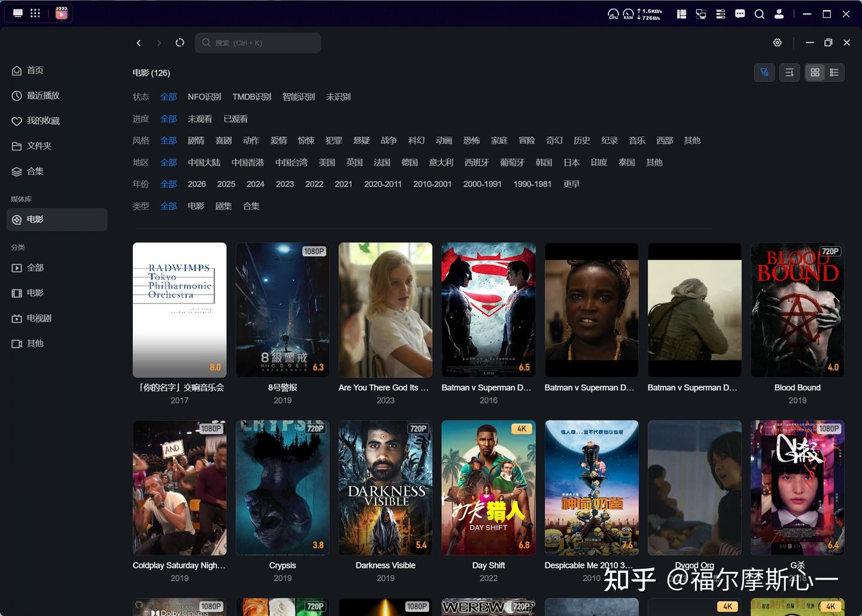Check the CPU usage gauge icon
Screen dimensions: 862x616
coord(613,14)
